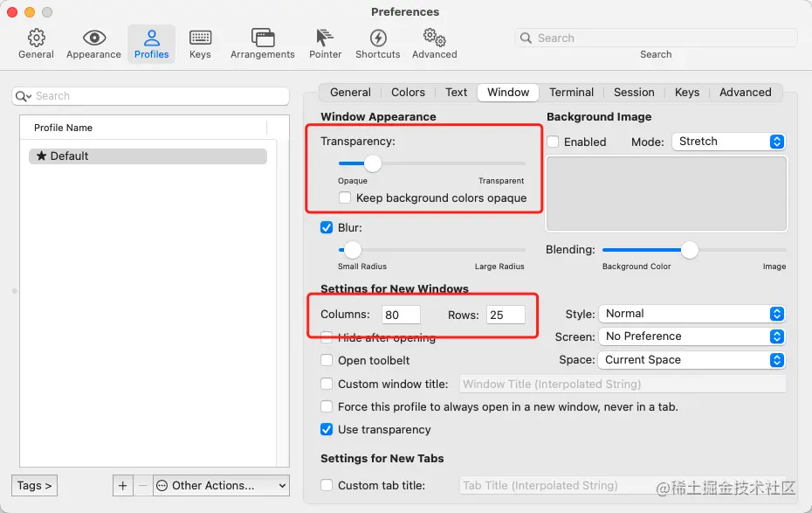Click the magnifier in the profile search

click(24, 96)
